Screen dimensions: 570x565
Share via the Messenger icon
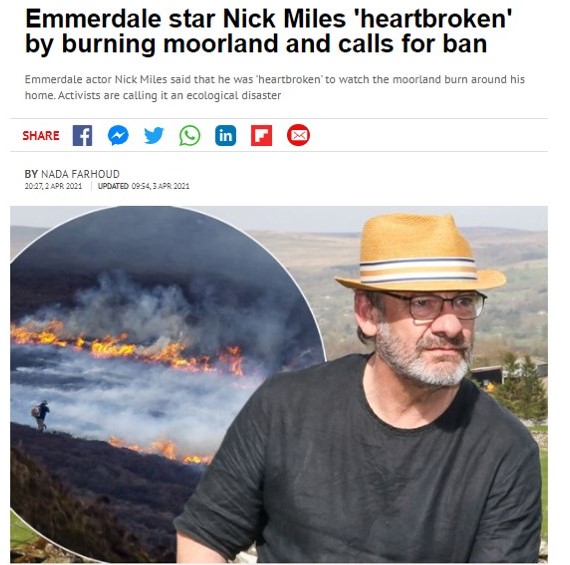point(118,136)
